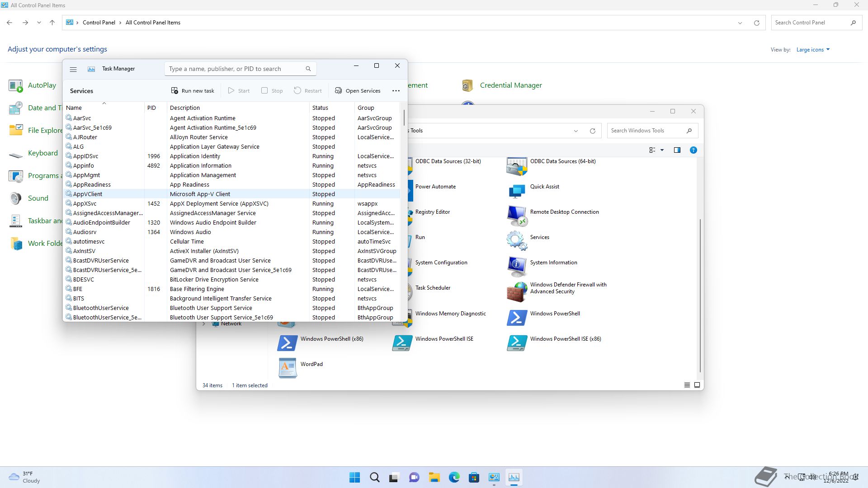868x488 pixels.
Task: Open taskbar Search
Action: tap(375, 478)
